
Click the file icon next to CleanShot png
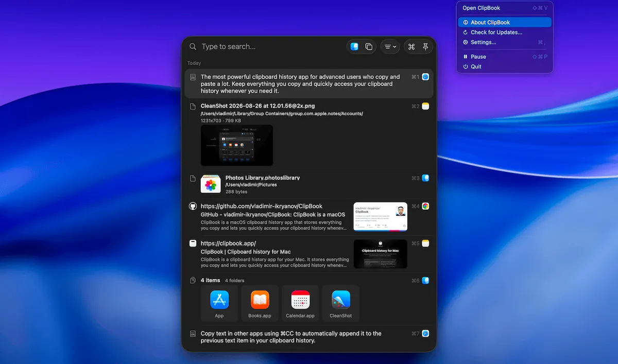[x=193, y=106]
